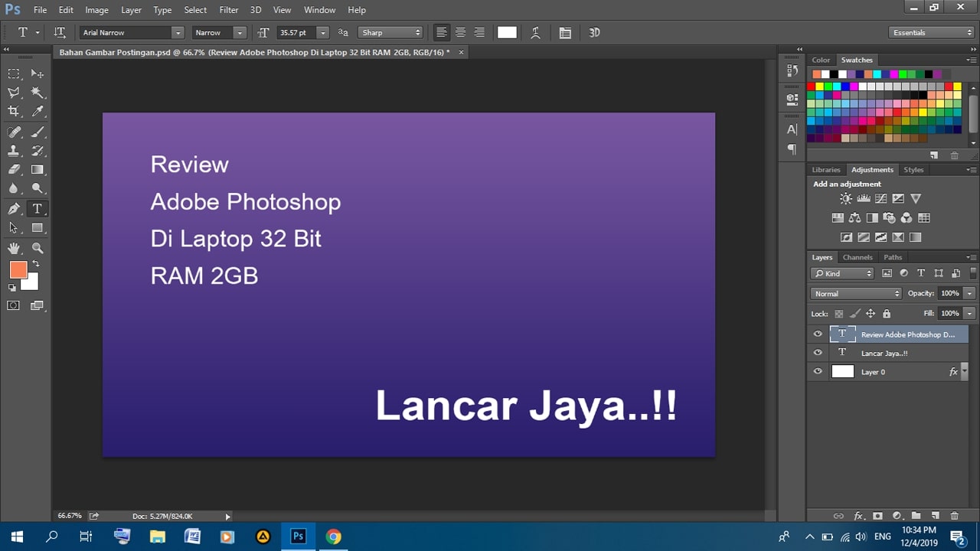Select the Eyedropper tool
980x551 pixels.
tap(37, 112)
